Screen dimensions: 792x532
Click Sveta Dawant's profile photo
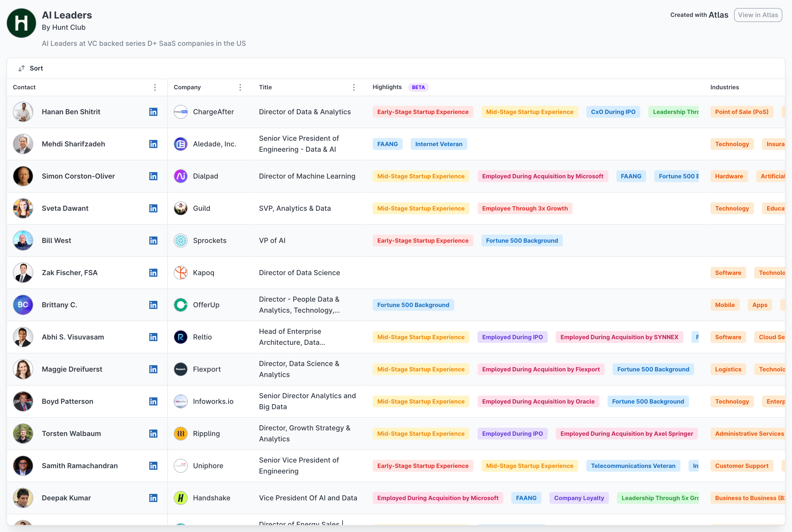(23, 208)
